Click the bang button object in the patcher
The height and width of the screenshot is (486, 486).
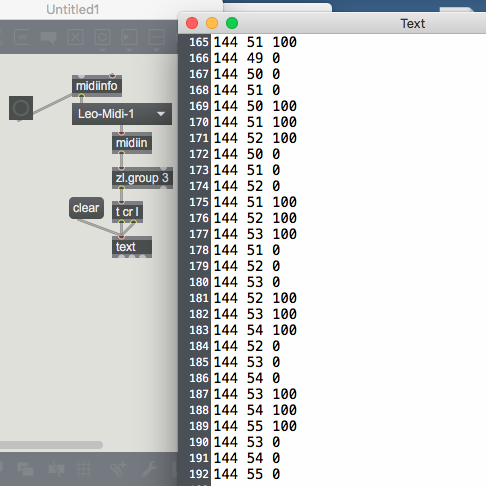coord(21,108)
